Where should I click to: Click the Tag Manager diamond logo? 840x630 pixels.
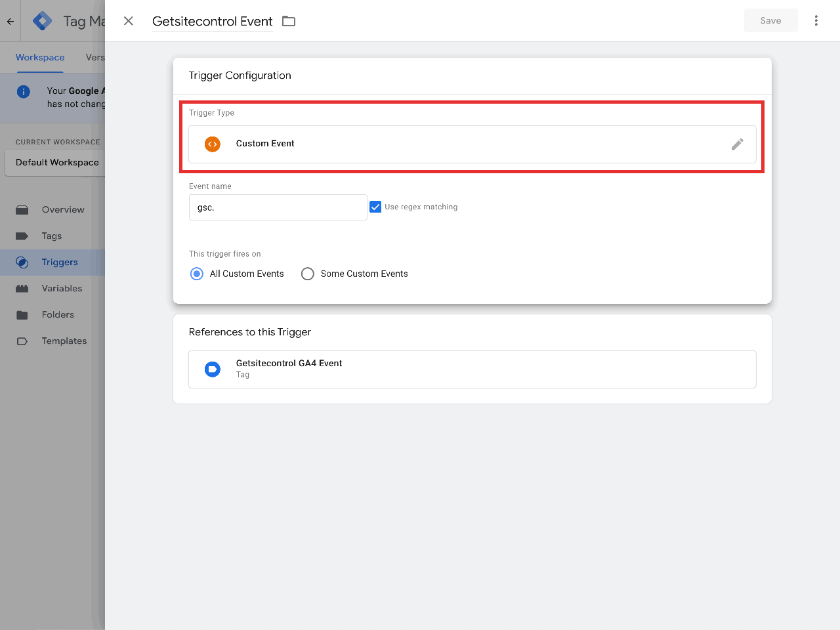tap(41, 20)
